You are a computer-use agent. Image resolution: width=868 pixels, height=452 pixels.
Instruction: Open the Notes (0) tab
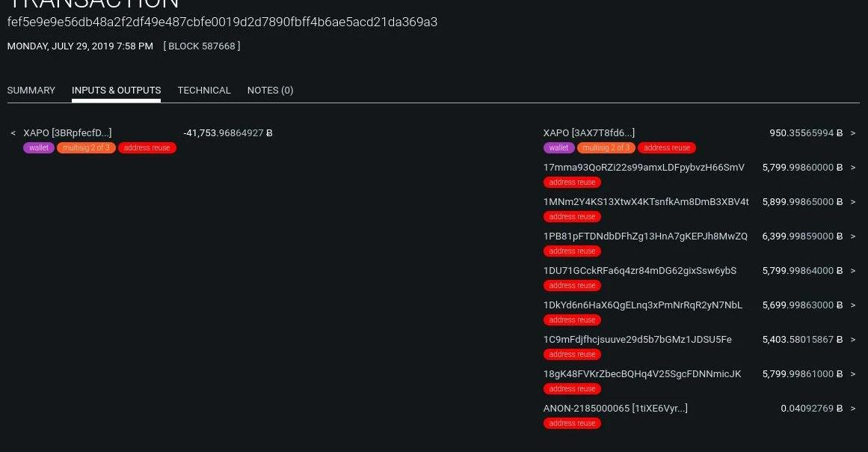pyautogui.click(x=270, y=91)
